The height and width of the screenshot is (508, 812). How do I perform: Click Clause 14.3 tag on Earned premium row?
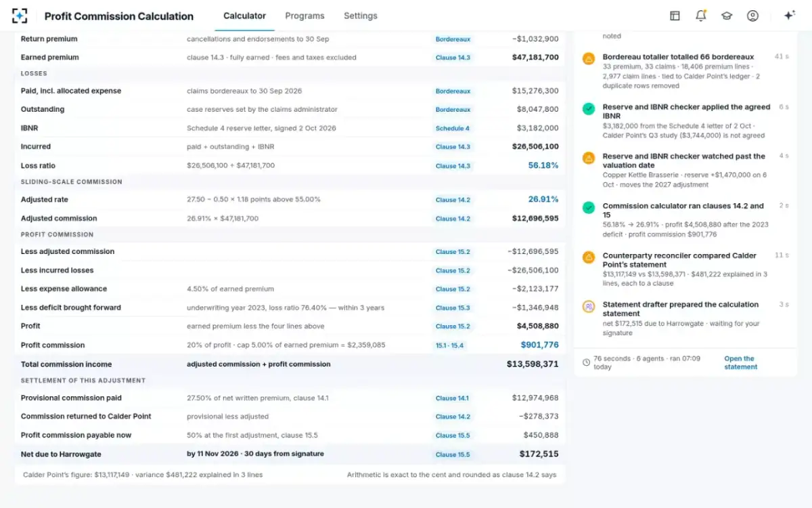coord(453,58)
